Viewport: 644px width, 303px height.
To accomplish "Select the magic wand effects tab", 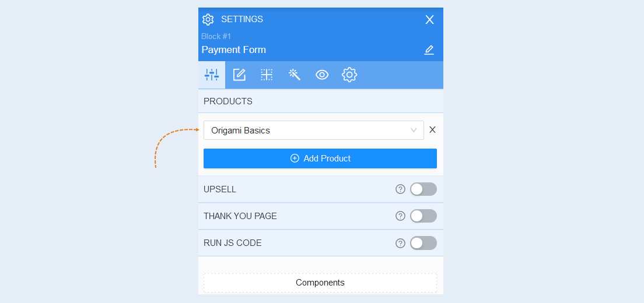I will [295, 74].
